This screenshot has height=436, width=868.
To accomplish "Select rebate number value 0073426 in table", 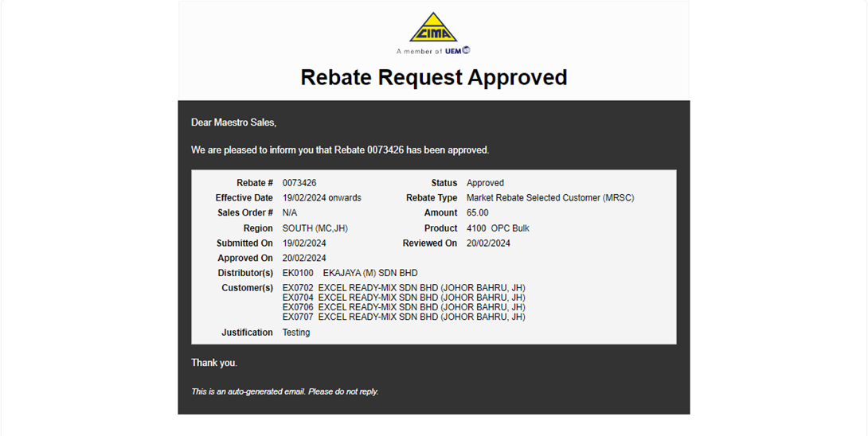I will pyautogui.click(x=299, y=182).
